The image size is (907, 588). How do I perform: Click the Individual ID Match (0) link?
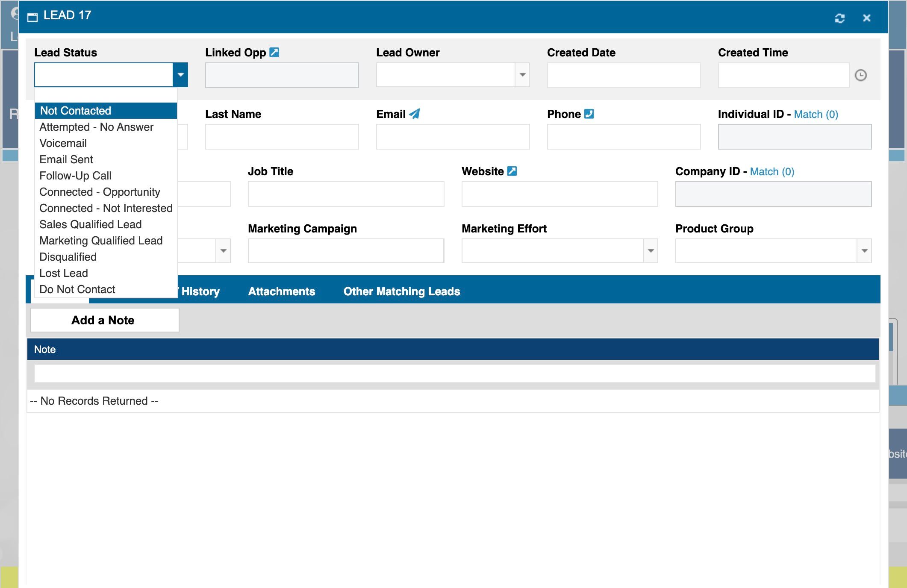click(x=816, y=115)
